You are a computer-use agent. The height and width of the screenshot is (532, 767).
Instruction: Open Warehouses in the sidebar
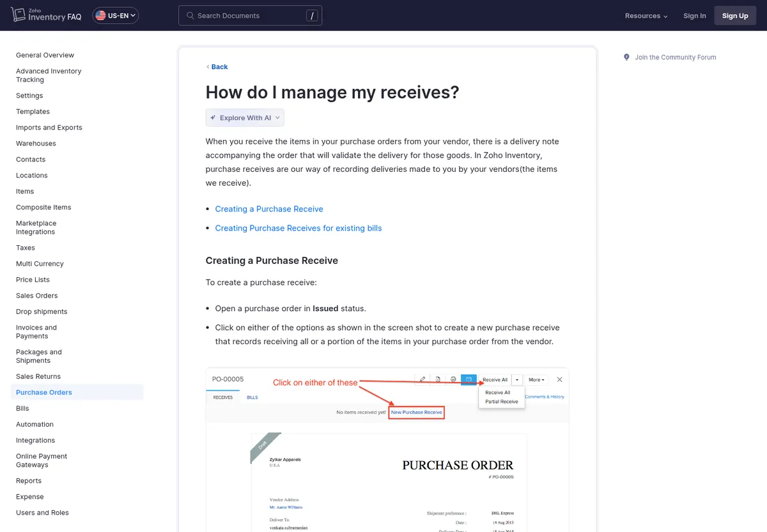click(36, 144)
